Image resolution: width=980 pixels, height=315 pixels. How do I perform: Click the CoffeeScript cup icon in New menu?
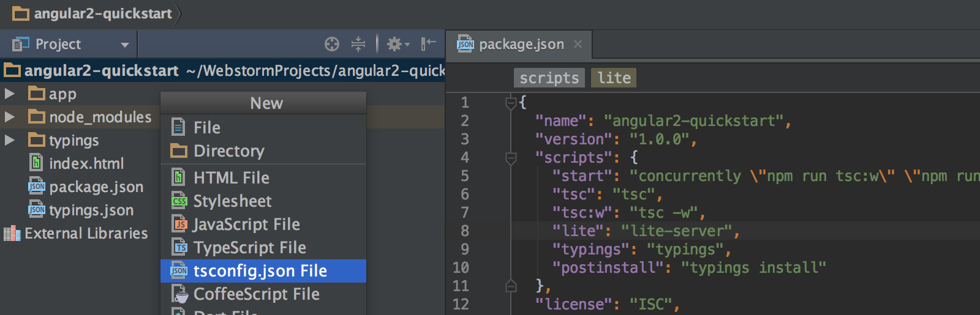tap(180, 294)
